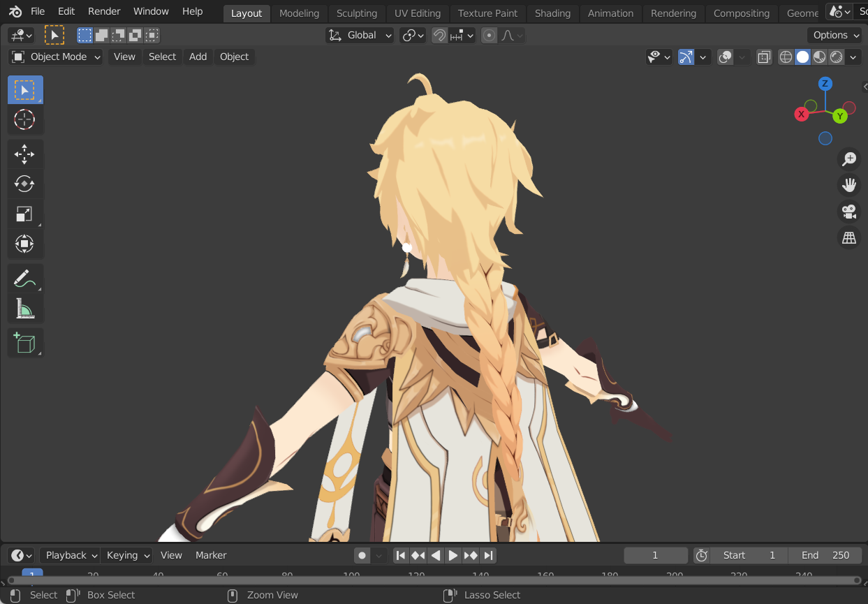
Task: Click the current frame field showing 1
Action: click(656, 555)
